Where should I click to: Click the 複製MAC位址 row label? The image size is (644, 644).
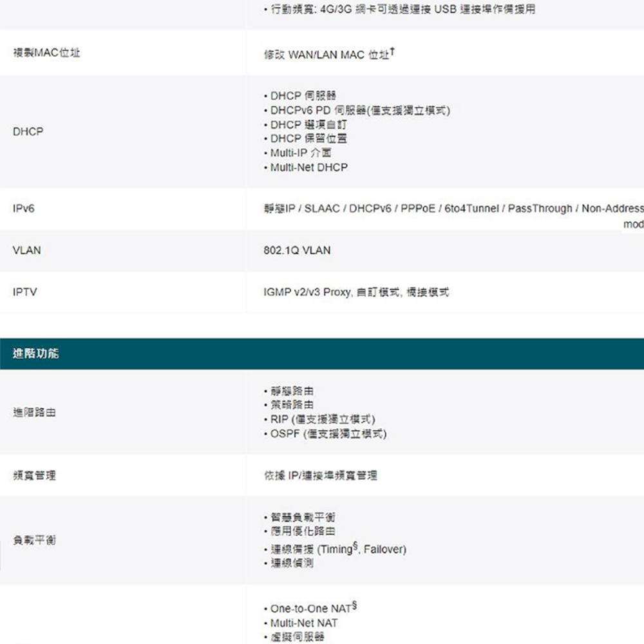(x=46, y=53)
